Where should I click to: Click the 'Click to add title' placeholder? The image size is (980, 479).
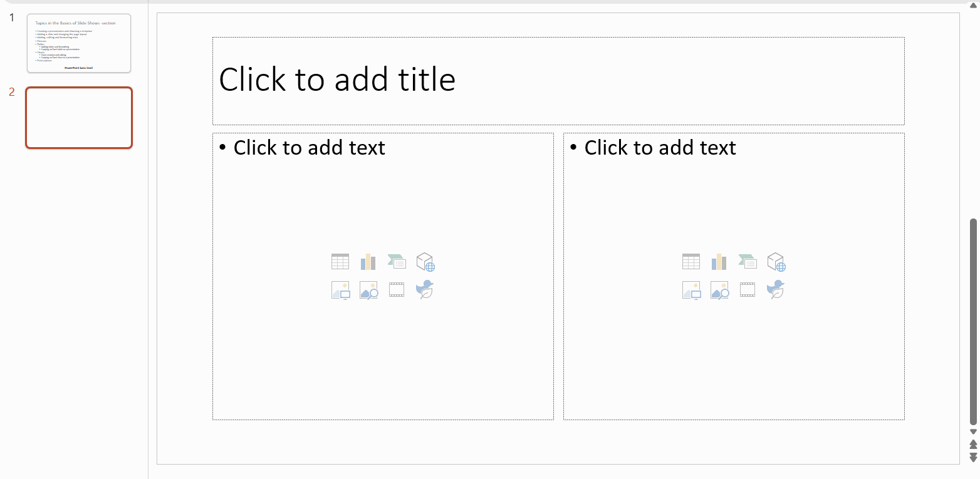pyautogui.click(x=558, y=81)
